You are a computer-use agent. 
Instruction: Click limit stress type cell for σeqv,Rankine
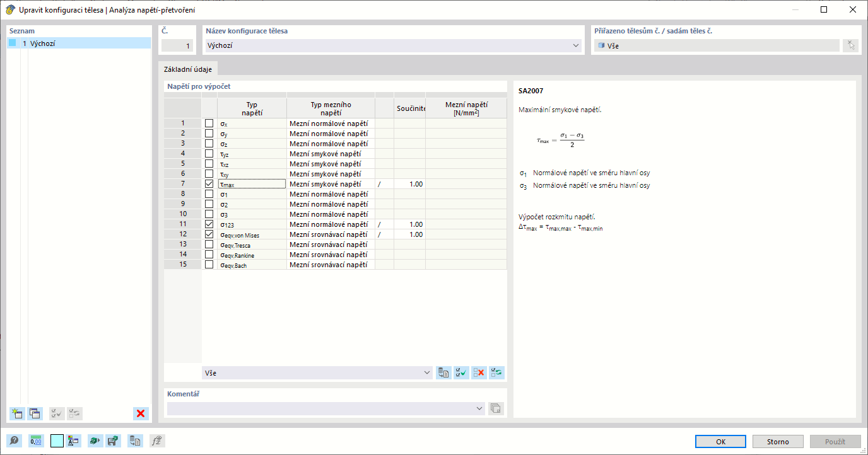(331, 255)
